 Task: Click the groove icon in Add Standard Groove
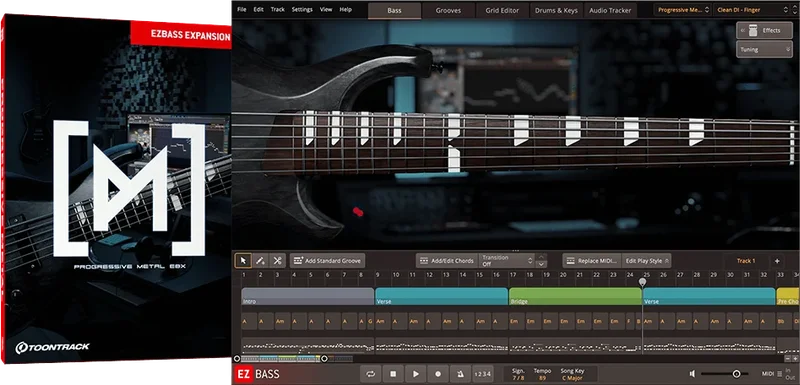tap(298, 261)
